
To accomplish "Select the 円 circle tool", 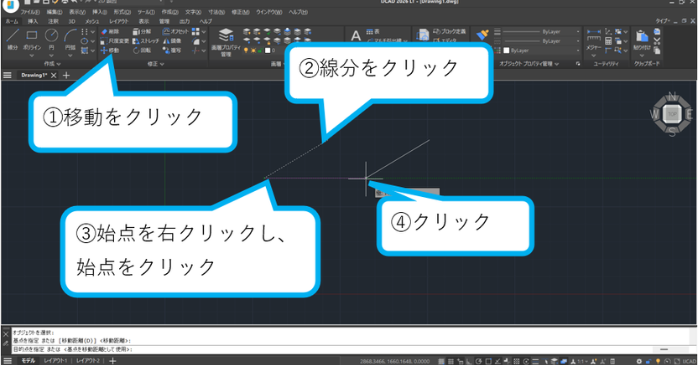I will (51, 39).
